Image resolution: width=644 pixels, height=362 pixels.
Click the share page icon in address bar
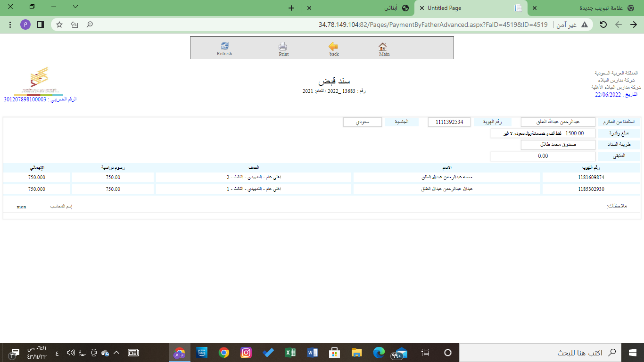[74, 25]
